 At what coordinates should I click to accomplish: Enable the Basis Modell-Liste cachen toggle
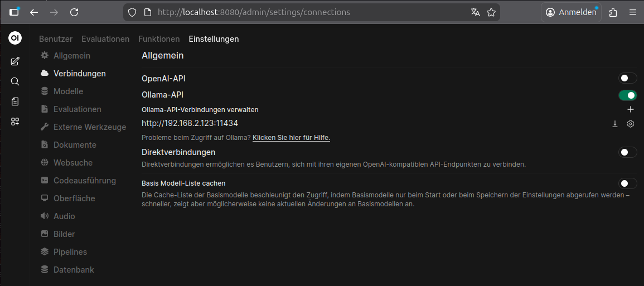[627, 183]
